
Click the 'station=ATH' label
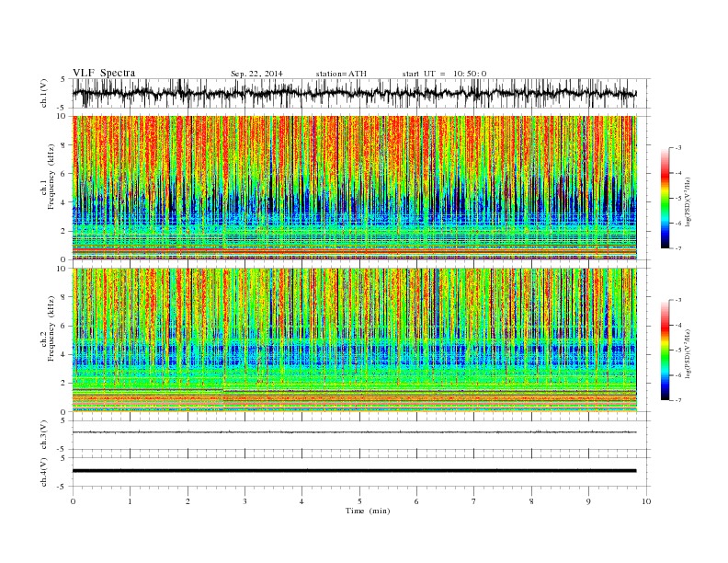[341, 74]
